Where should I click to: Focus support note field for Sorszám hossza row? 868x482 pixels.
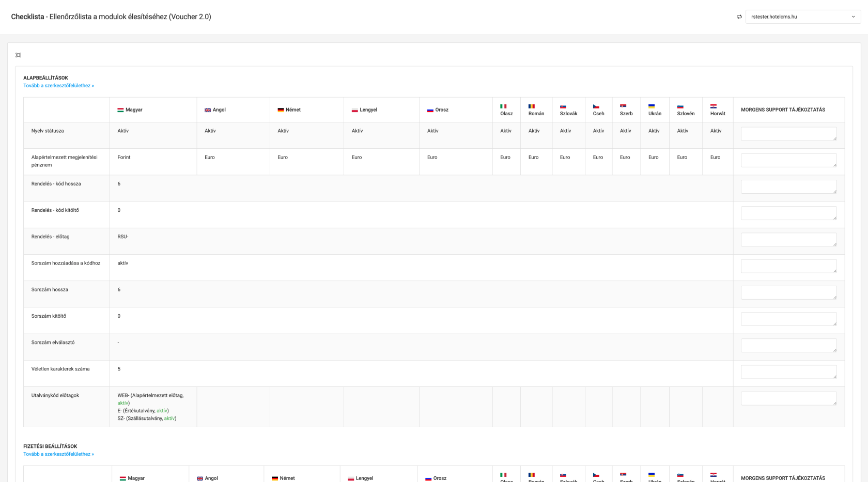point(788,292)
